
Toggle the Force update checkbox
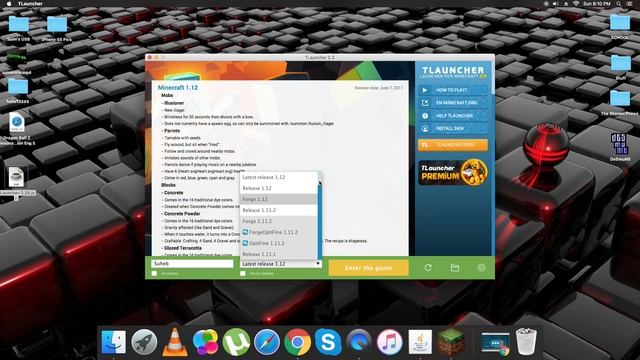point(243,273)
